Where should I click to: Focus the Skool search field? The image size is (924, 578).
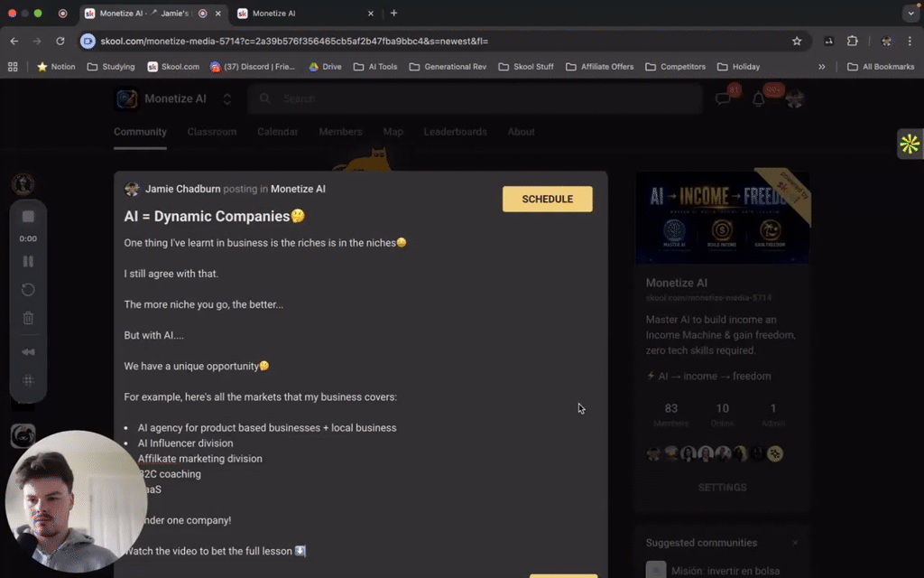475,98
